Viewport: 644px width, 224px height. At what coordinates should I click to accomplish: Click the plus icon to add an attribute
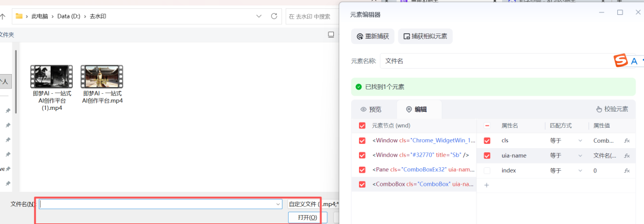point(487,185)
